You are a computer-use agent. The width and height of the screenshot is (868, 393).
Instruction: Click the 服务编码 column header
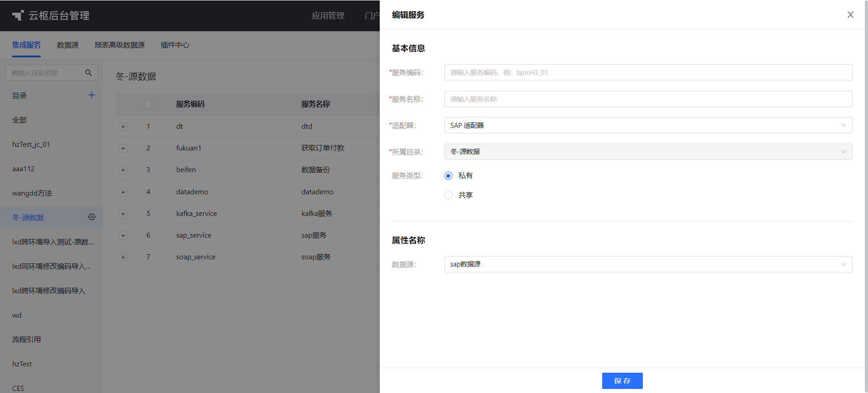click(x=190, y=104)
